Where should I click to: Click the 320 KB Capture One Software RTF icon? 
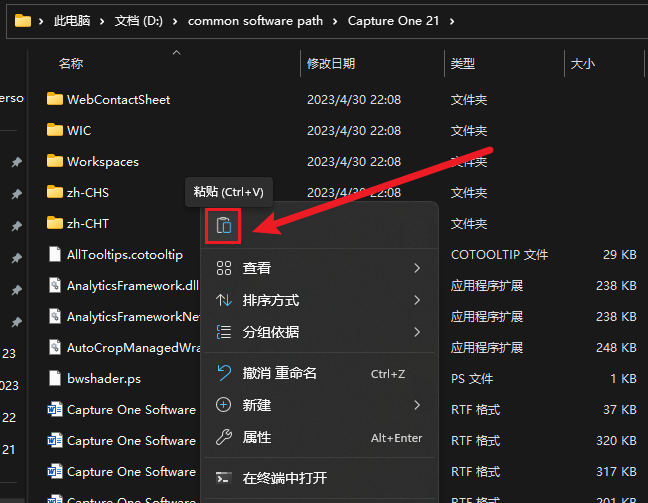55,440
